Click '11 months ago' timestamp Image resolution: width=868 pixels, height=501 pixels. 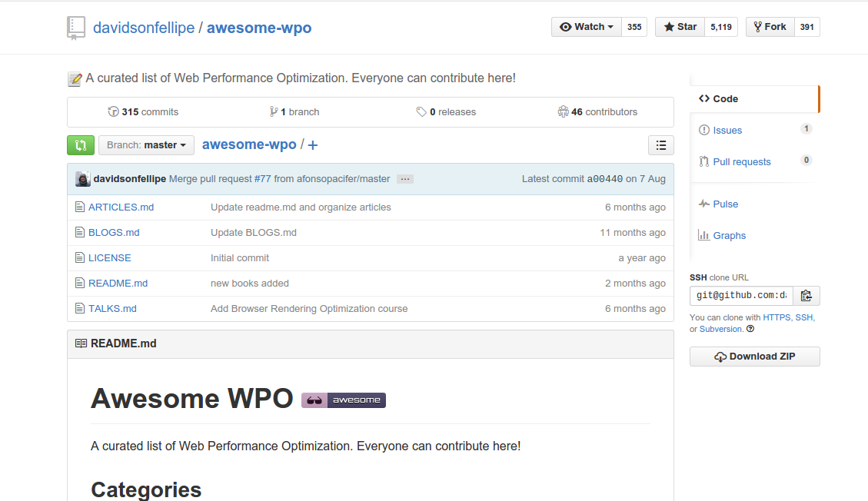point(633,233)
